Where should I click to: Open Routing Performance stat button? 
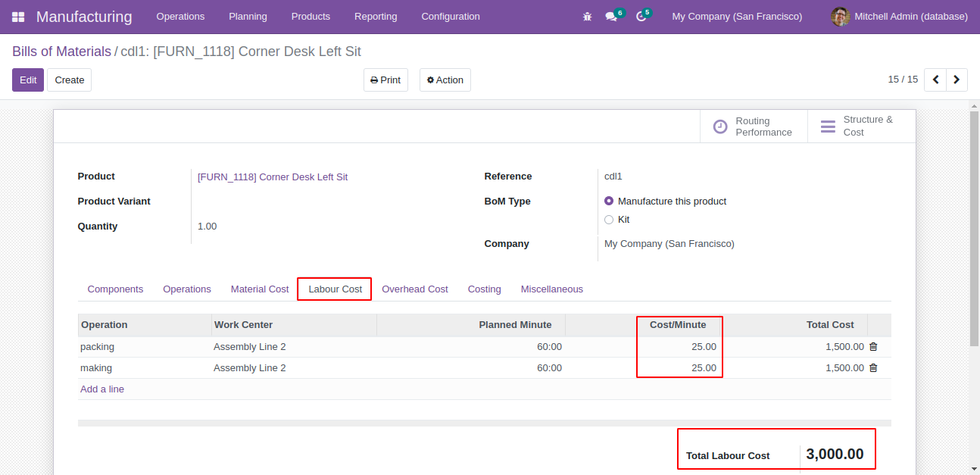pos(754,127)
